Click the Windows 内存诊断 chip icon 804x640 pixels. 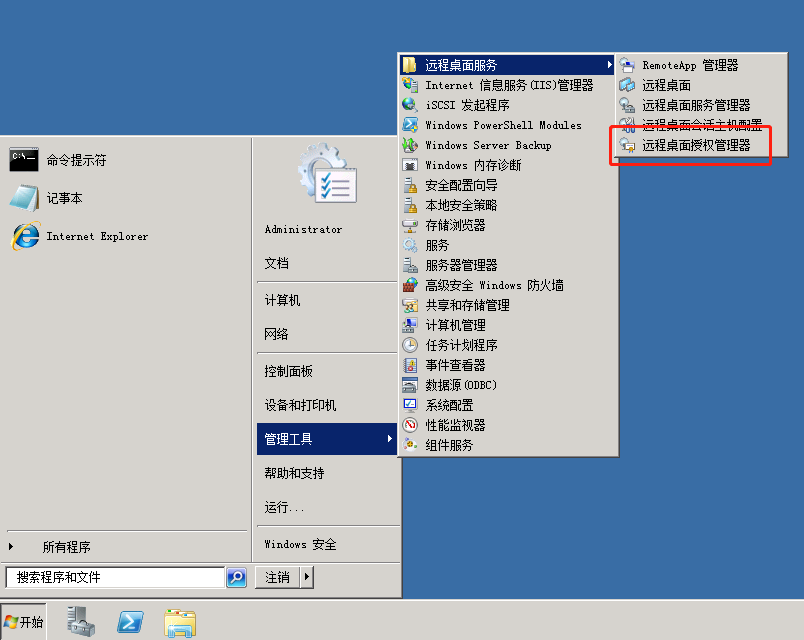[409, 165]
